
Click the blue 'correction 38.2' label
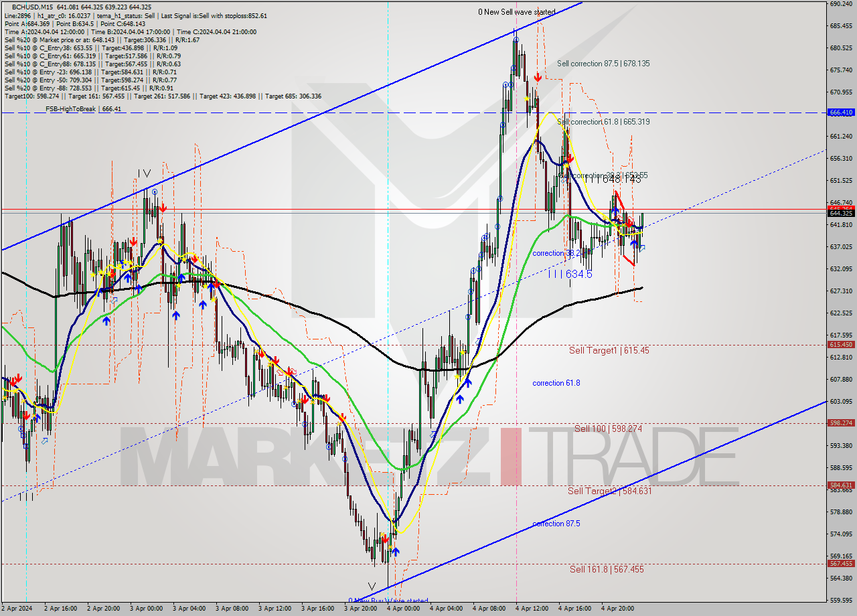coord(556,253)
